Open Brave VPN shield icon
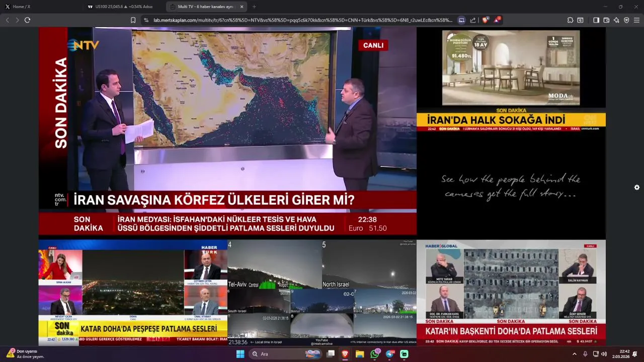Image resolution: width=644 pixels, height=362 pixels. point(626,20)
